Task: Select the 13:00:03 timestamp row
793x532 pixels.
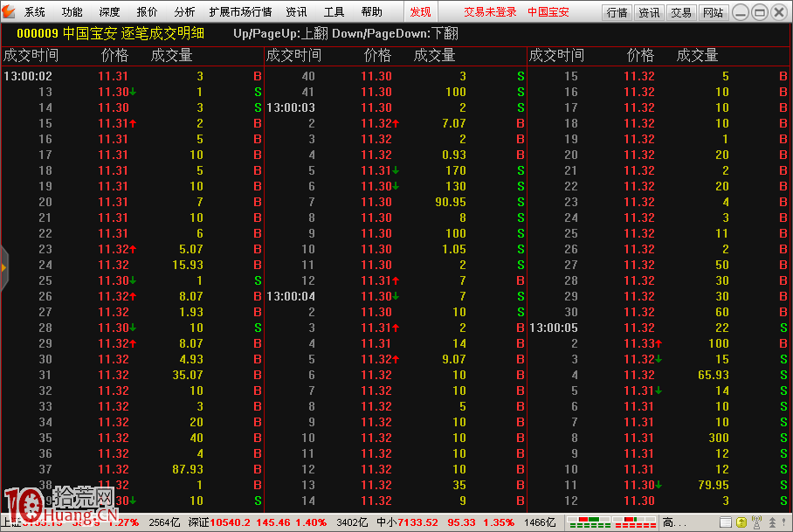Action: pyautogui.click(x=396, y=107)
